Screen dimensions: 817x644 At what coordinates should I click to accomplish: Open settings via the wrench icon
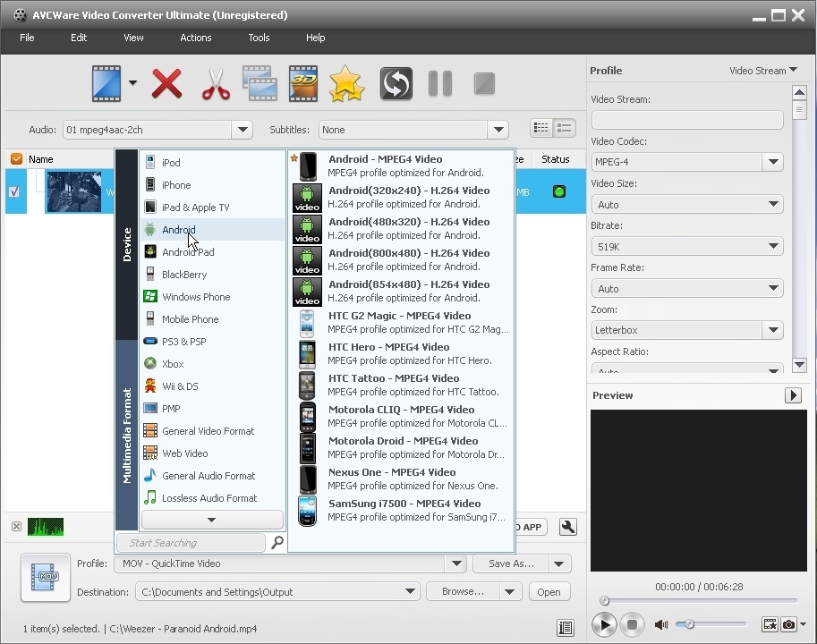pos(567,527)
